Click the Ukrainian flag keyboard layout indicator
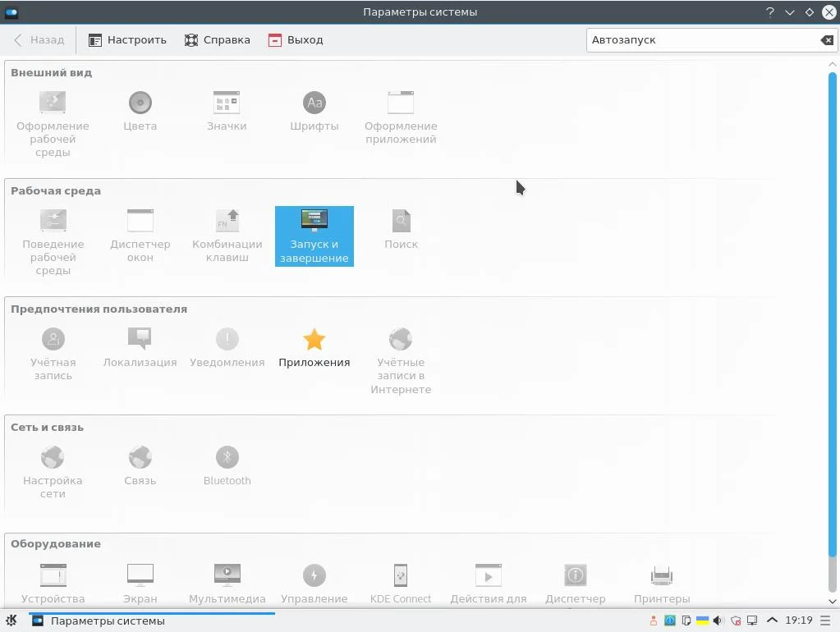840x632 pixels. click(702, 621)
